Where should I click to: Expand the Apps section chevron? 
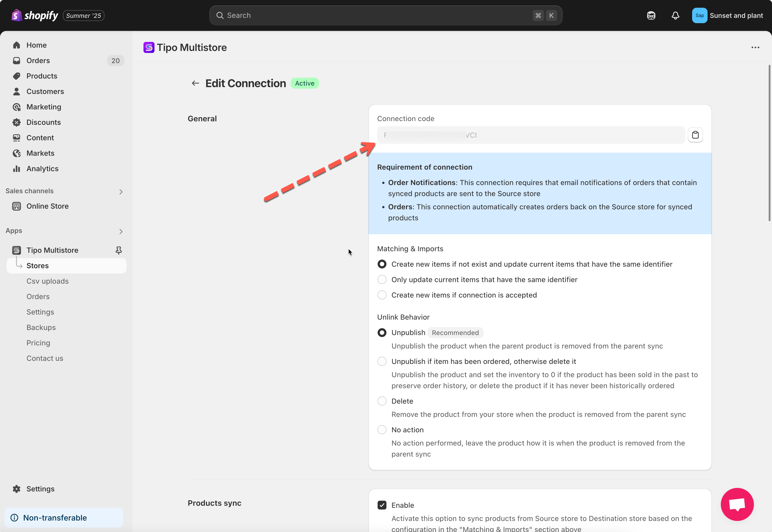(x=121, y=231)
